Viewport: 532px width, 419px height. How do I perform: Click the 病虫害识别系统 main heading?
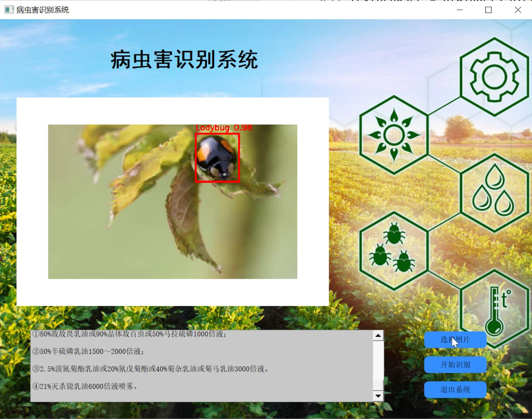[x=184, y=59]
